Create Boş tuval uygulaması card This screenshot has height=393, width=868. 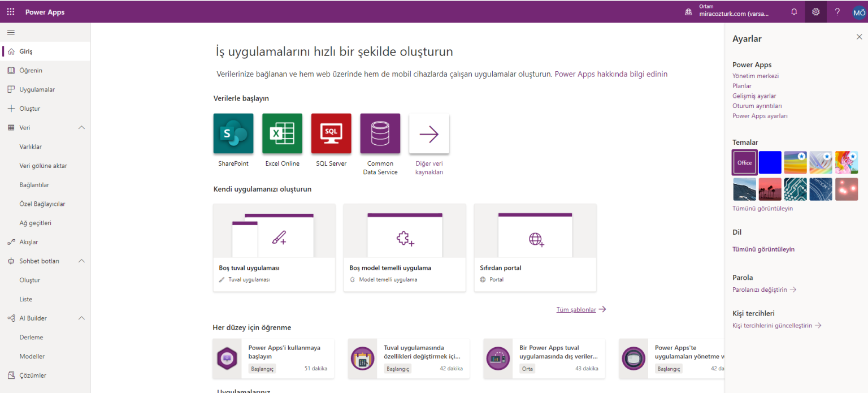coord(274,248)
